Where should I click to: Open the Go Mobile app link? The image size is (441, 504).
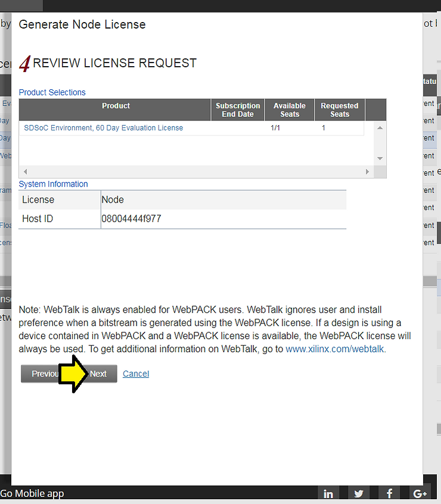tap(32, 493)
